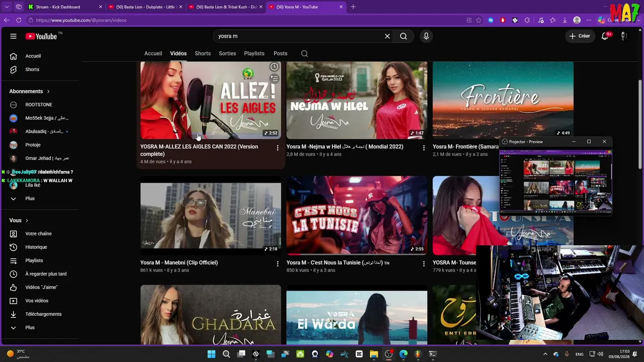Open the YouTube account avatar menu
The width and height of the screenshot is (644, 362).
[624, 36]
